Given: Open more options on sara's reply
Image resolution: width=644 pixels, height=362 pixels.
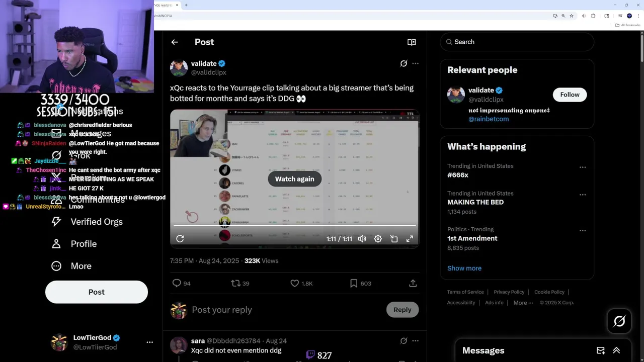Looking at the screenshot, I should click(415, 341).
